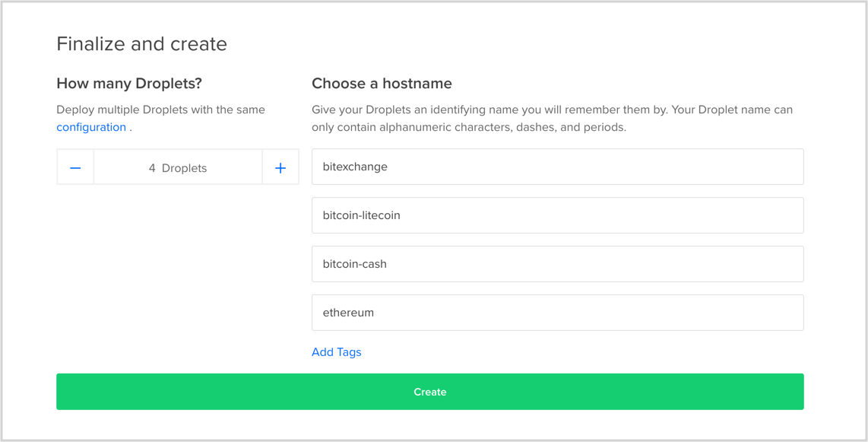Click the only contain alphanumeric characters line
The height and width of the screenshot is (442, 868).
469,127
